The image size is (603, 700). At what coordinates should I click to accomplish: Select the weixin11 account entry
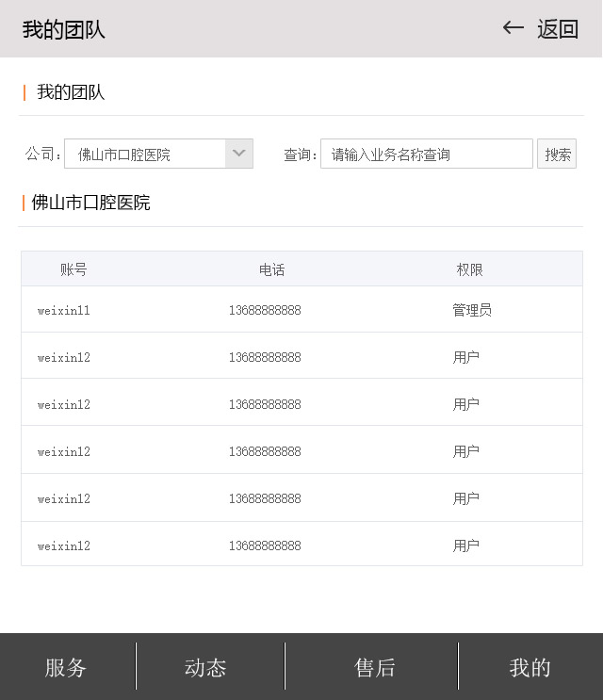click(x=64, y=310)
